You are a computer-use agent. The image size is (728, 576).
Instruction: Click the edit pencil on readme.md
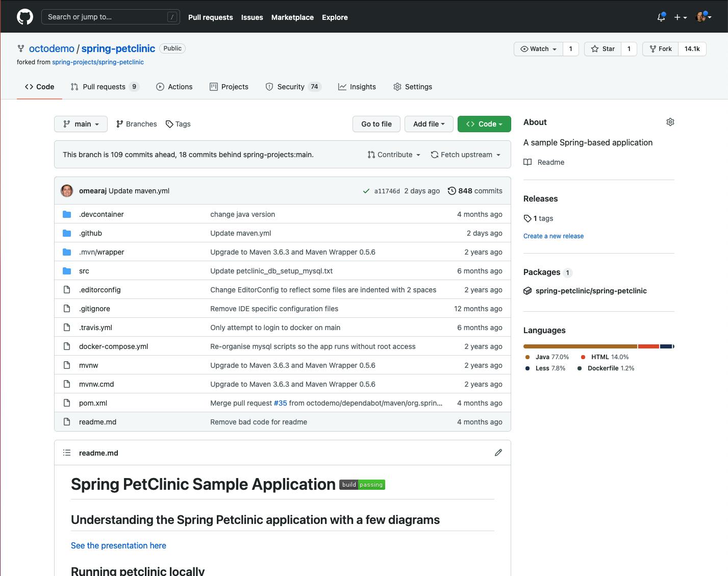(x=498, y=453)
